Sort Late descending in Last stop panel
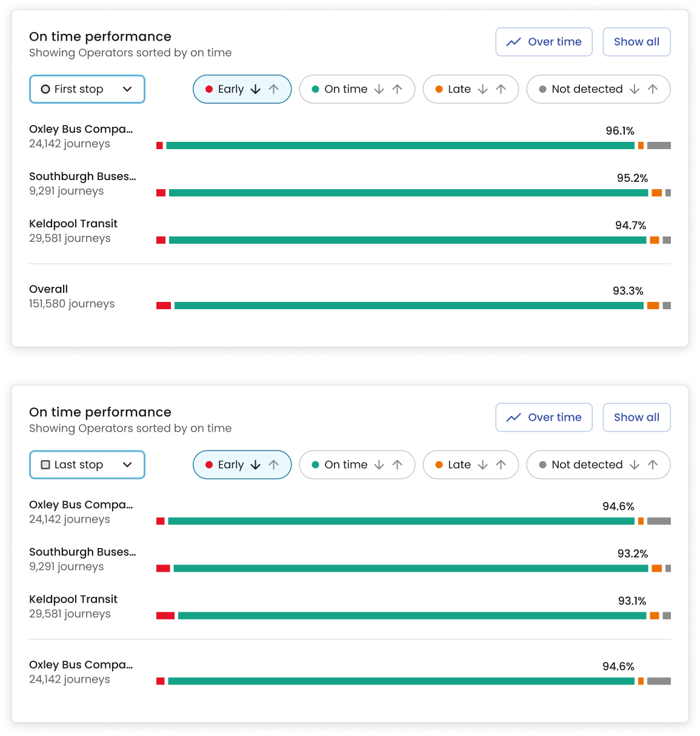This screenshot has width=700, height=736. [x=483, y=465]
